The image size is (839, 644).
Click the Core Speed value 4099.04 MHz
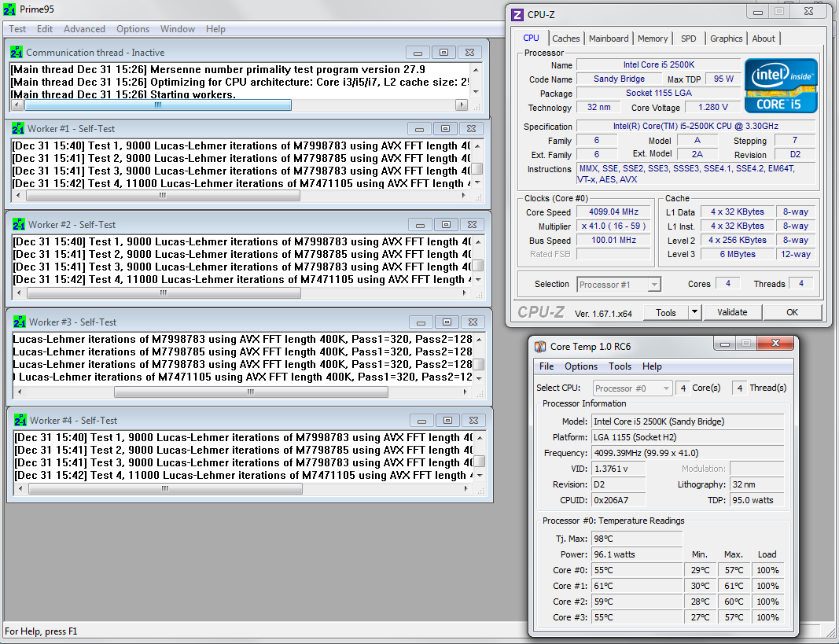(613, 212)
